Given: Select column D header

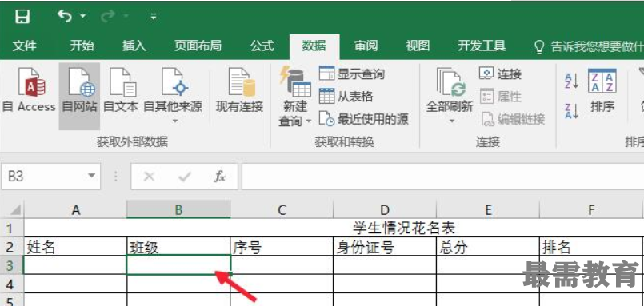Looking at the screenshot, I should (385, 209).
